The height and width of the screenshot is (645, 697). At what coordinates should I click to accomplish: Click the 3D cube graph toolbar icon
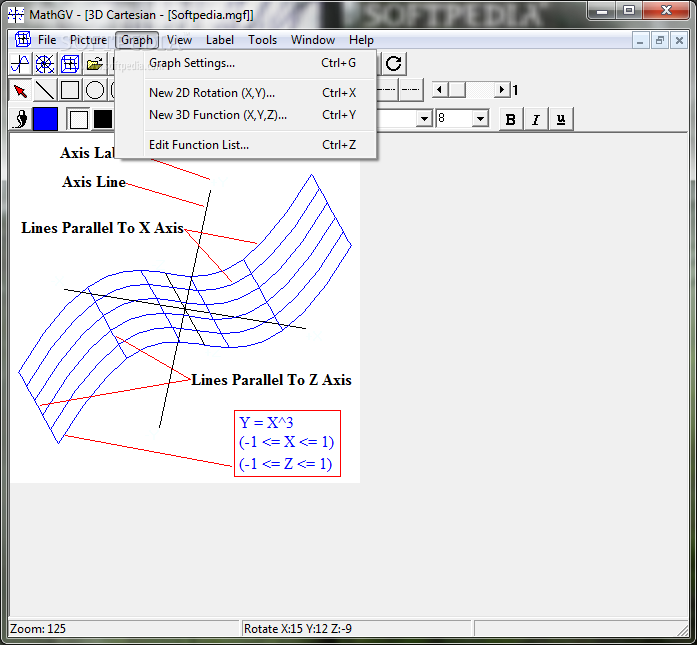click(x=70, y=64)
